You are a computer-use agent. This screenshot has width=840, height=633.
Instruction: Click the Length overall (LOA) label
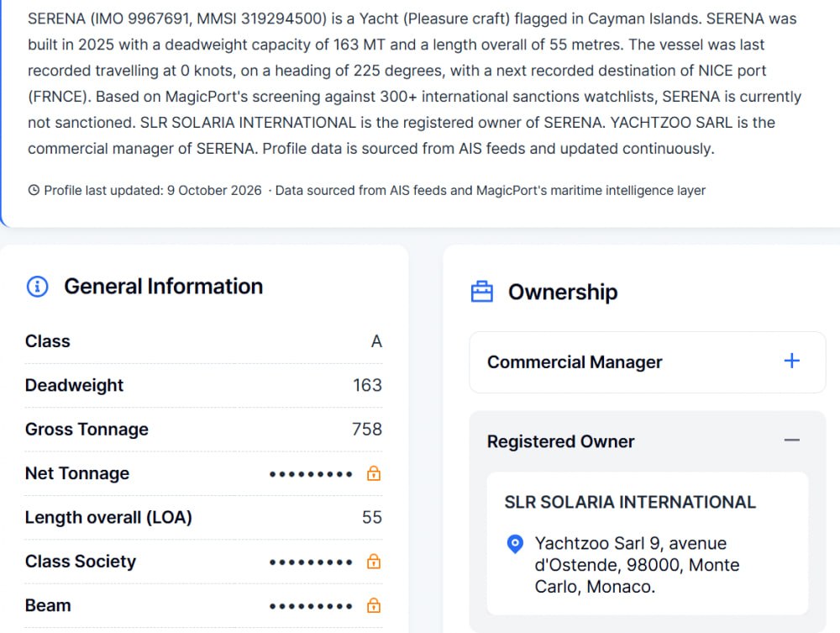(x=108, y=517)
